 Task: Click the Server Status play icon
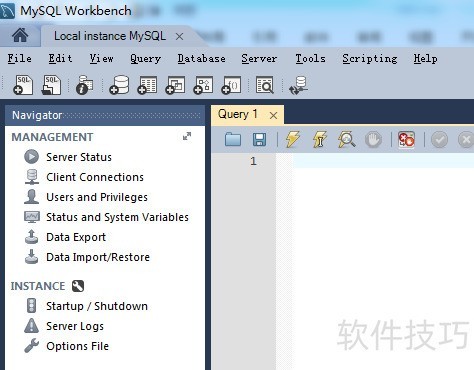(x=31, y=157)
